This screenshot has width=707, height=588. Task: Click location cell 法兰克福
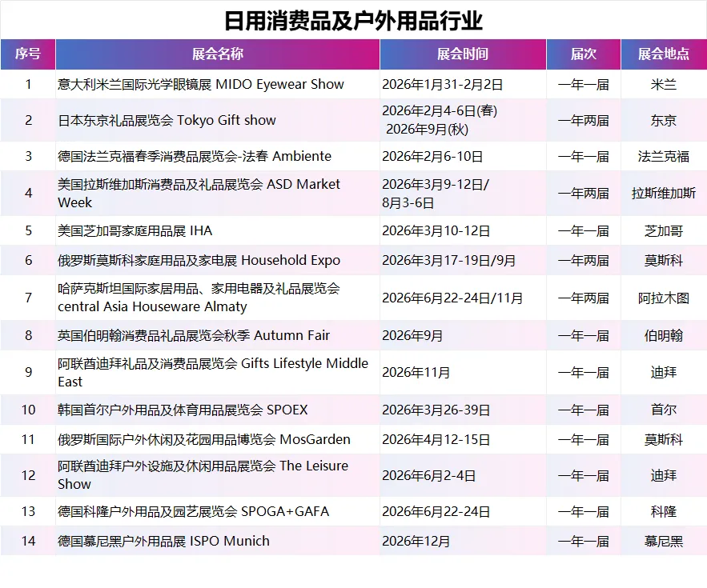[664, 156]
